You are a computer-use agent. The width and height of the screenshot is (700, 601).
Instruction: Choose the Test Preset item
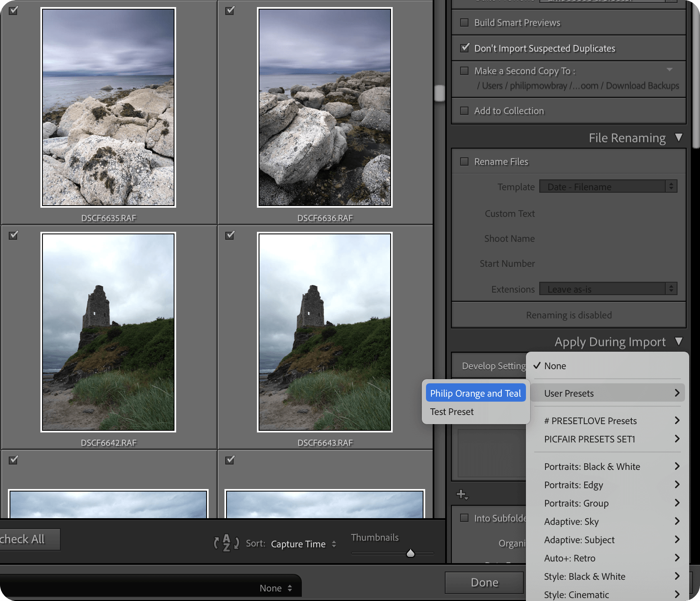coord(476,412)
